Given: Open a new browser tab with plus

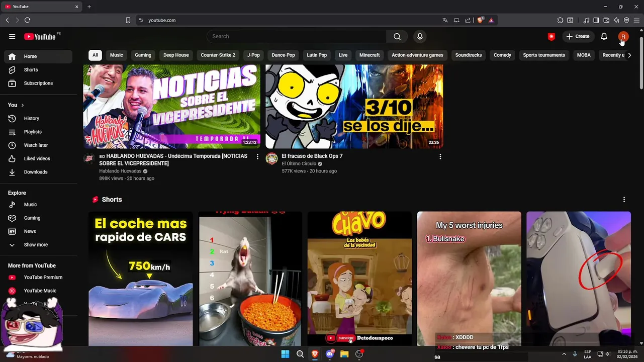Looking at the screenshot, I should (x=89, y=7).
